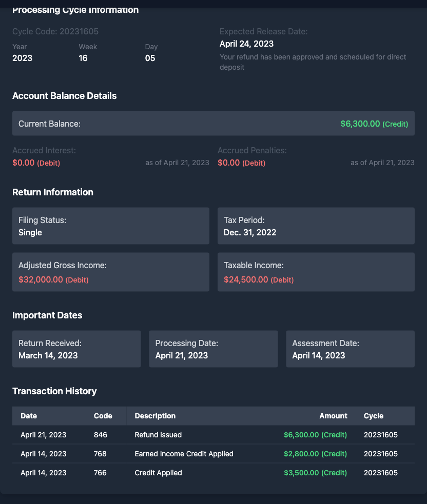This screenshot has width=427, height=504.
Task: Select the Return Received date card
Action: [76, 349]
